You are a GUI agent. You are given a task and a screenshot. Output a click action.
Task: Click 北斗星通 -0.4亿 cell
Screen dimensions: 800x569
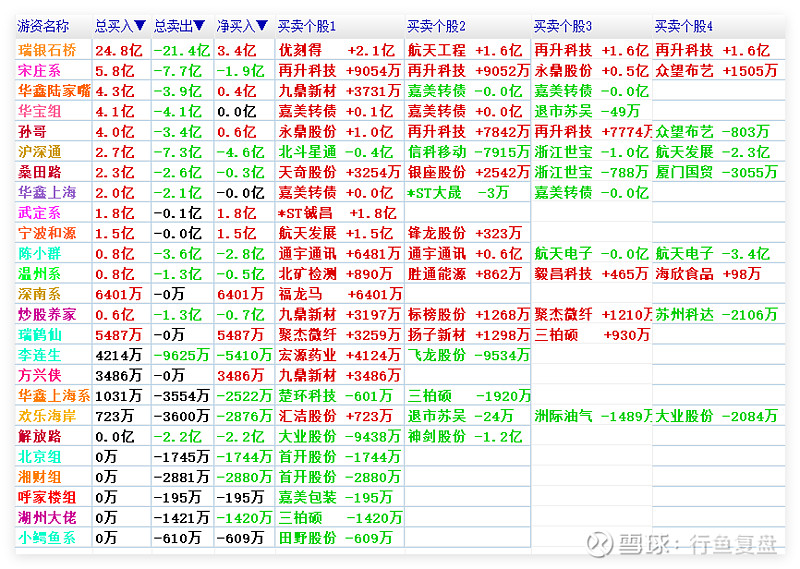pyautogui.click(x=336, y=152)
